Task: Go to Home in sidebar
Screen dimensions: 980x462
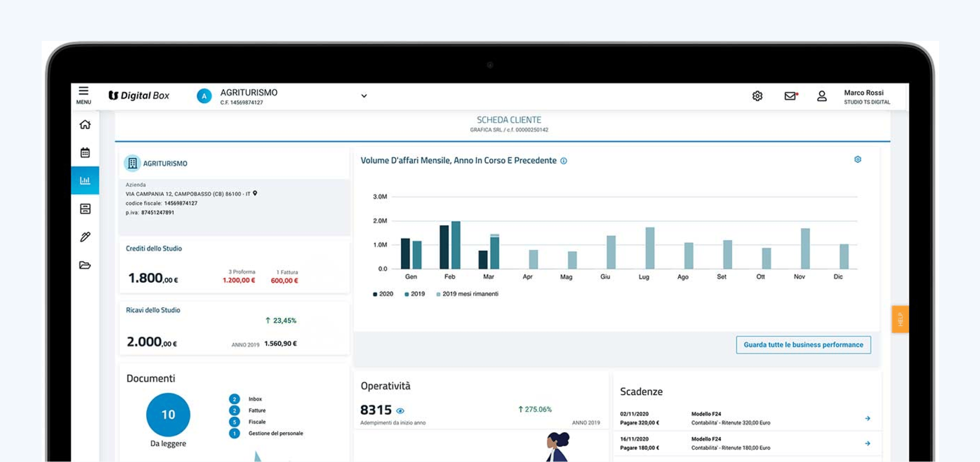Action: click(85, 124)
